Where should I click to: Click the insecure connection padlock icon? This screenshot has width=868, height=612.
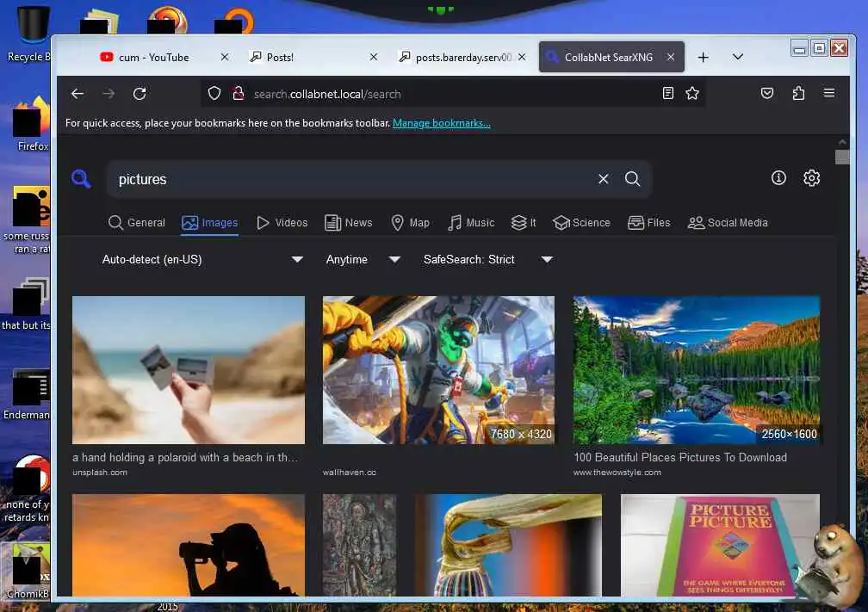click(239, 94)
